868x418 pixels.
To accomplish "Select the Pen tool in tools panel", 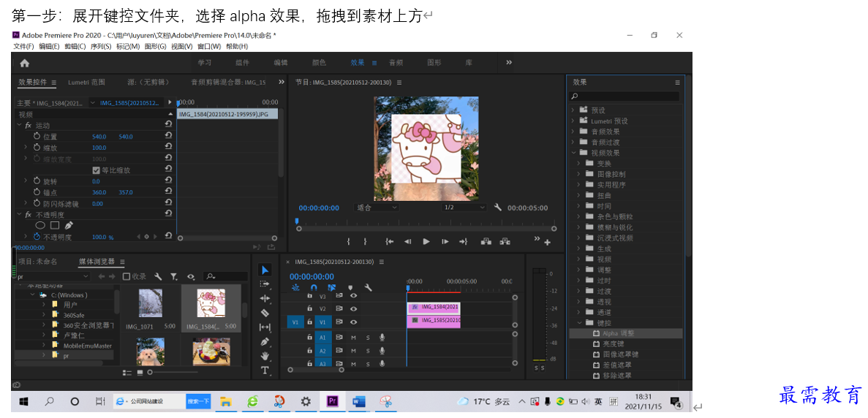I will [265, 342].
